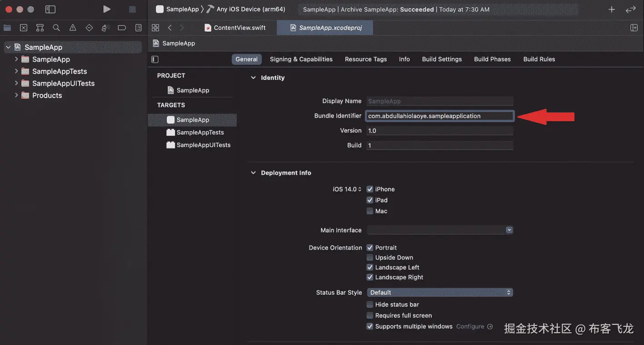
Task: Toggle the navigator sidebar icon
Action: [50, 9]
